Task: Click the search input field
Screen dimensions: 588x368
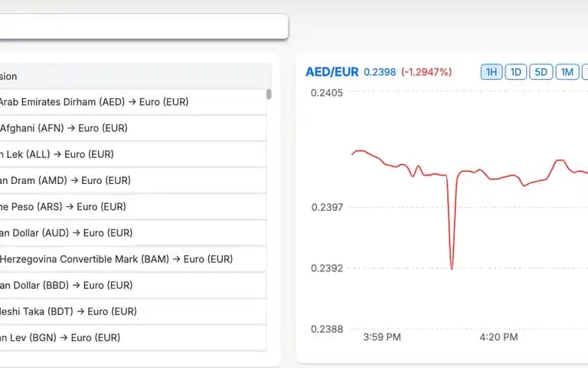Action: (x=142, y=27)
